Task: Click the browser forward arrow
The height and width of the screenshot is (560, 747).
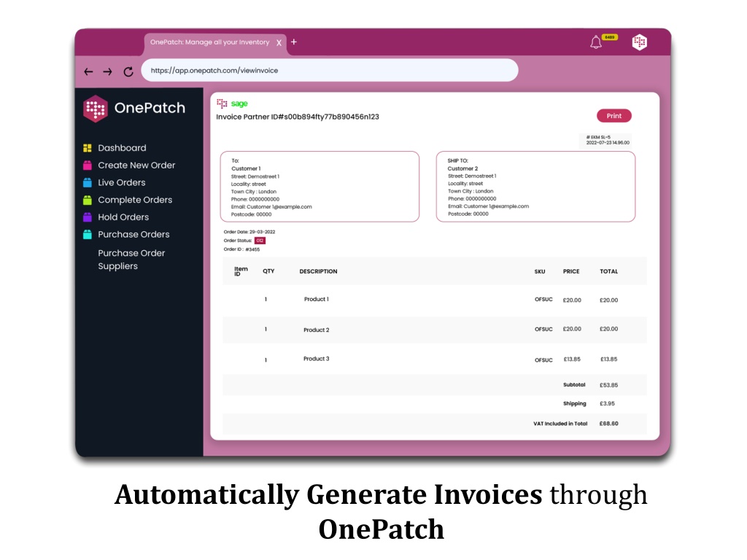Action: (108, 72)
